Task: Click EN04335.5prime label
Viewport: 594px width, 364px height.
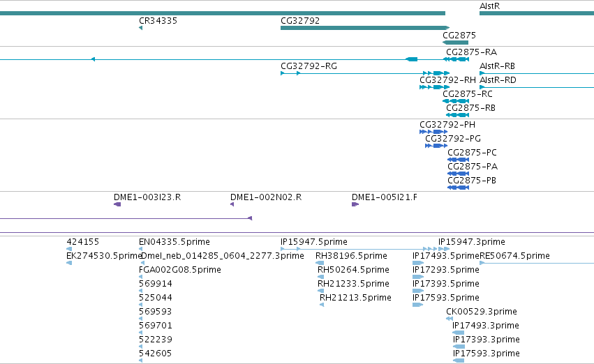Action: click(x=175, y=242)
